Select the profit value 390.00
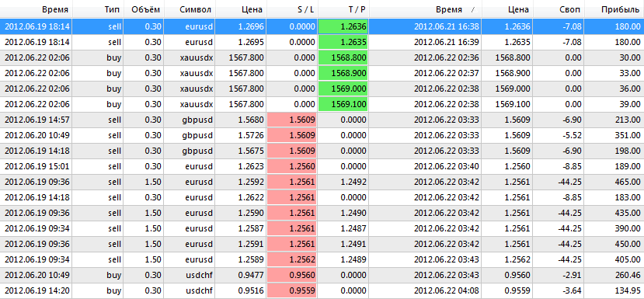 click(x=628, y=229)
